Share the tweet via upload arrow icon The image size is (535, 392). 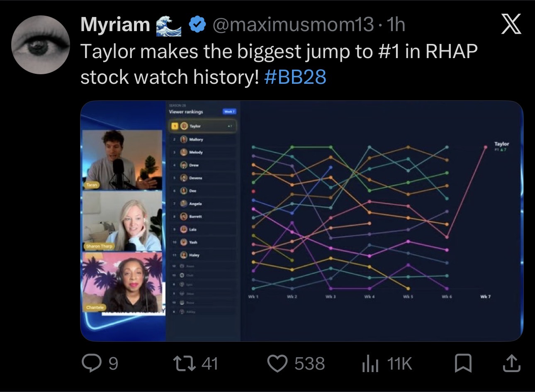pos(511,364)
